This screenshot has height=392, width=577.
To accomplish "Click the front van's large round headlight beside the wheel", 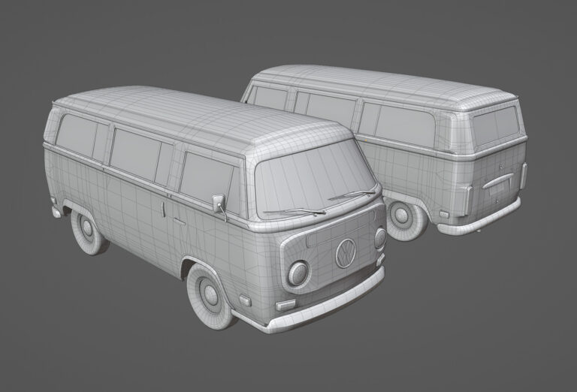I will pyautogui.click(x=298, y=273).
